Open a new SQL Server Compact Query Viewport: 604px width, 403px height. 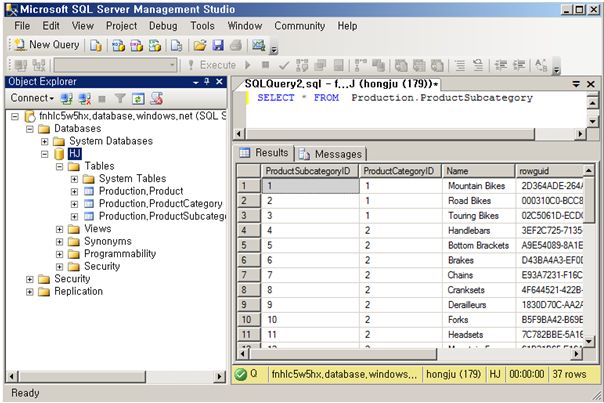176,45
